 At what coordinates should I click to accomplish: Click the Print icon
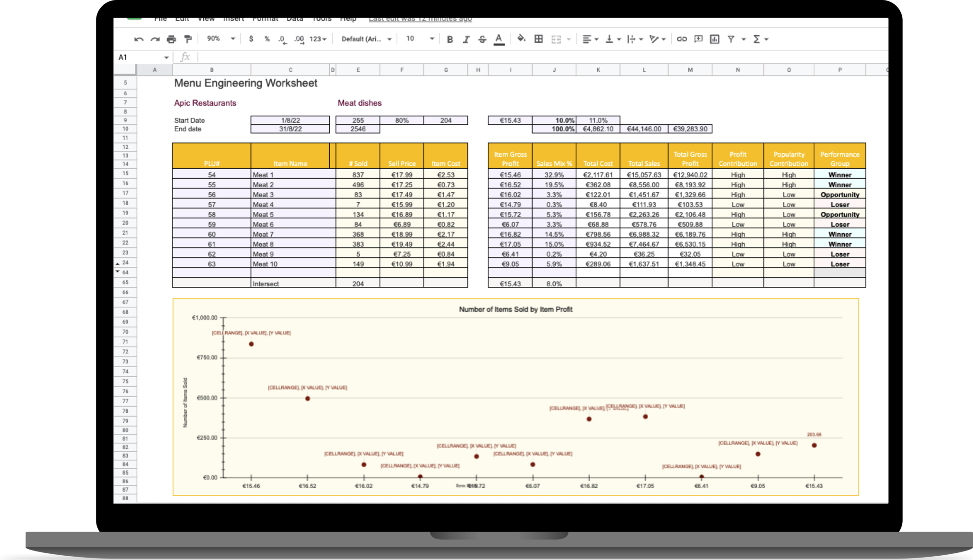(172, 39)
